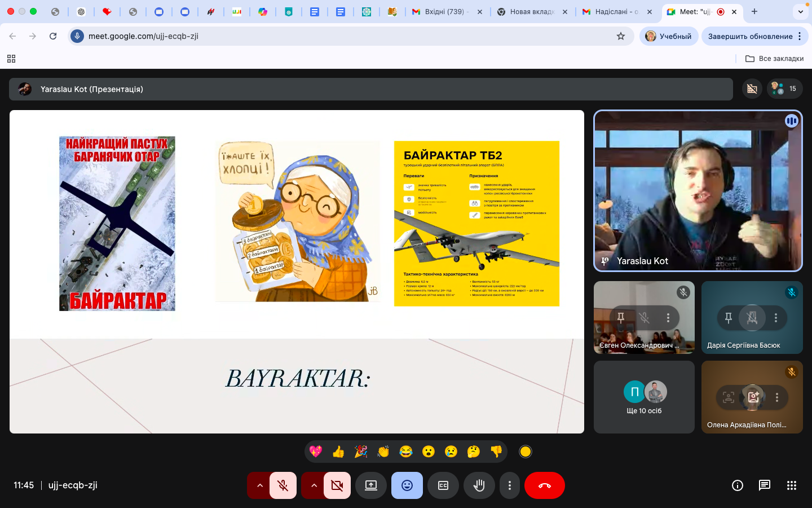Pick the yellow emoji skin tone swatch
The height and width of the screenshot is (508, 812).
tap(525, 452)
